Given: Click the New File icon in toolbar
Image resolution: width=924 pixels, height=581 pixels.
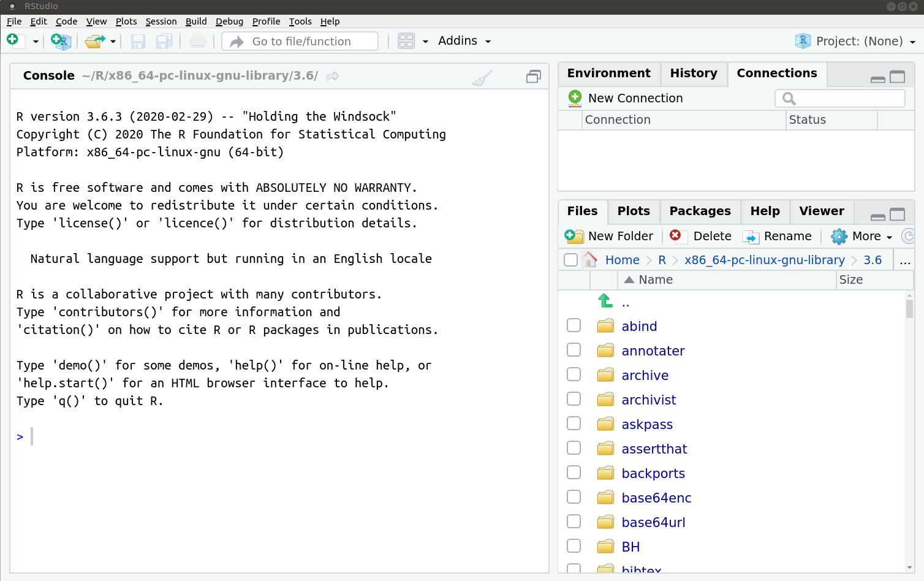Looking at the screenshot, I should (x=13, y=40).
